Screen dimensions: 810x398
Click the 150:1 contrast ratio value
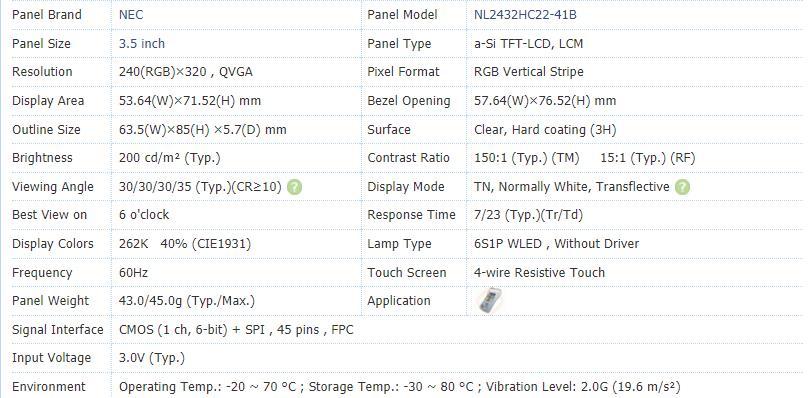[x=526, y=158]
